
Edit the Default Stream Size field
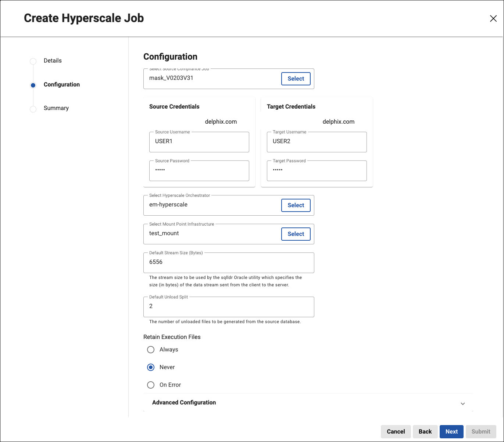228,262
